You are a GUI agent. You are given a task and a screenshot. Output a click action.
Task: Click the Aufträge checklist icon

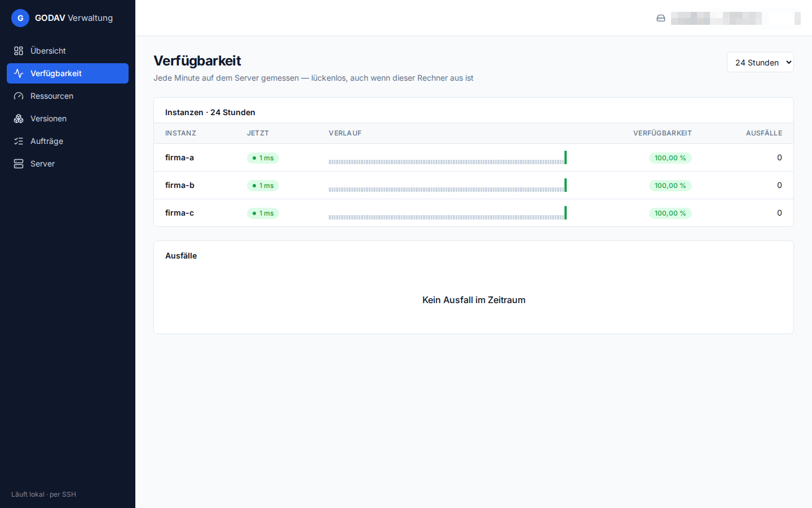point(19,141)
